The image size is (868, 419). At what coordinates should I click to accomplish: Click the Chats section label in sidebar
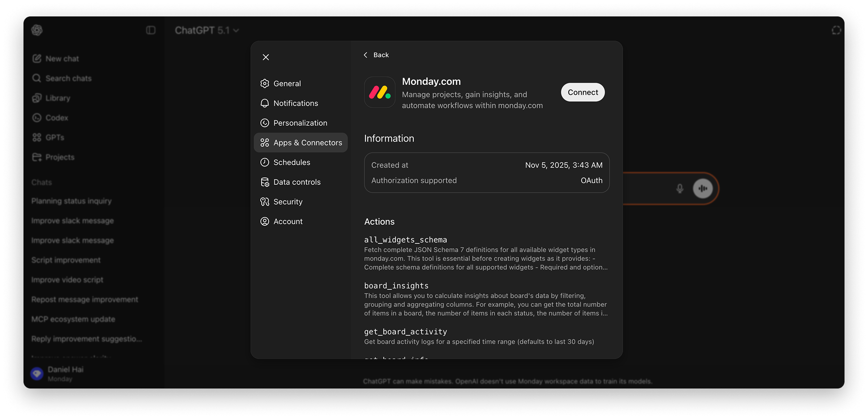(42, 183)
